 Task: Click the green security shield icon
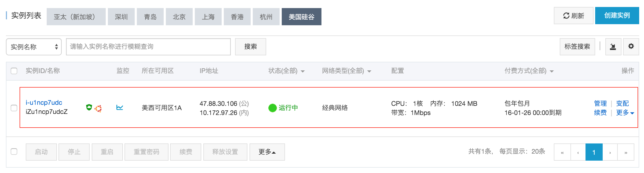[89, 107]
